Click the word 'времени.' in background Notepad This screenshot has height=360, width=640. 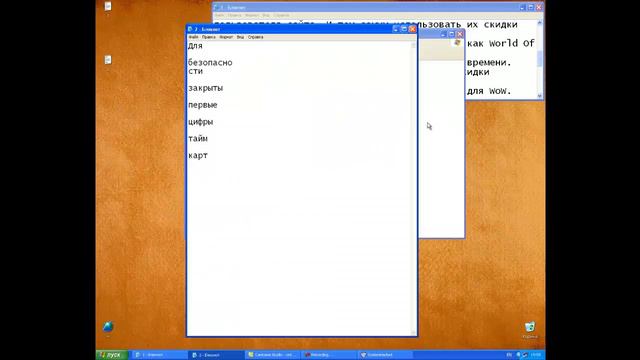489,62
